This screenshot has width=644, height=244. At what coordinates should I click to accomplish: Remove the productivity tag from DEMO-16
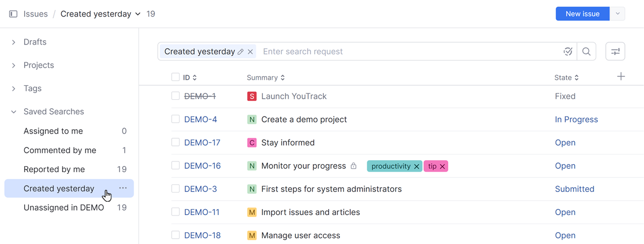(x=417, y=166)
